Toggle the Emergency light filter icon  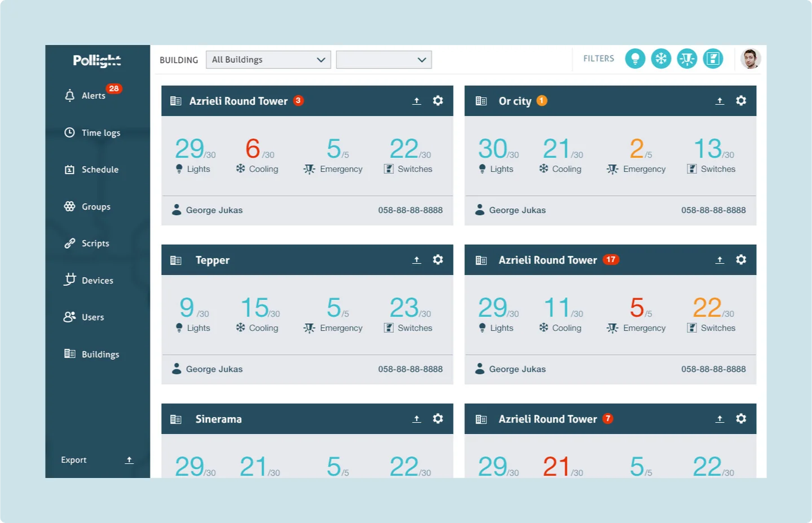click(687, 59)
